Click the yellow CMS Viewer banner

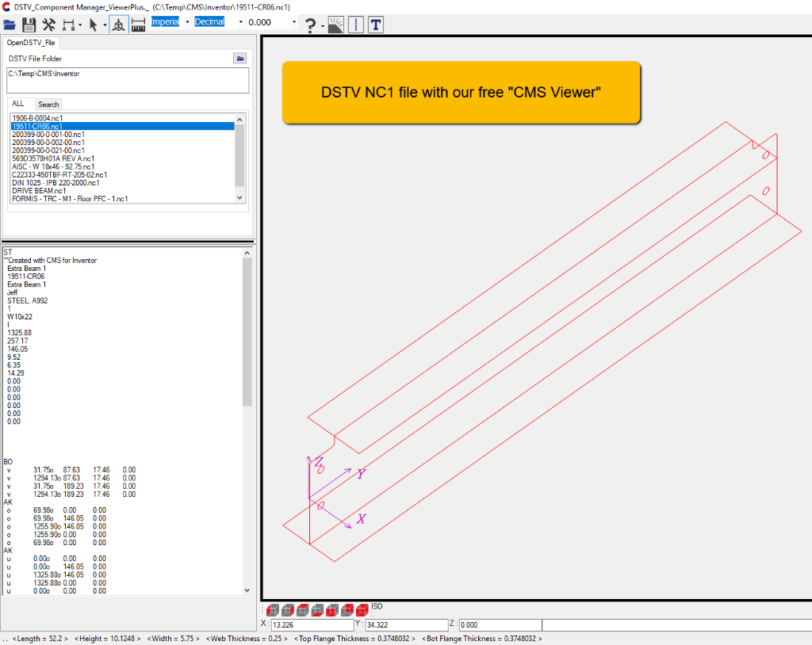461,92
